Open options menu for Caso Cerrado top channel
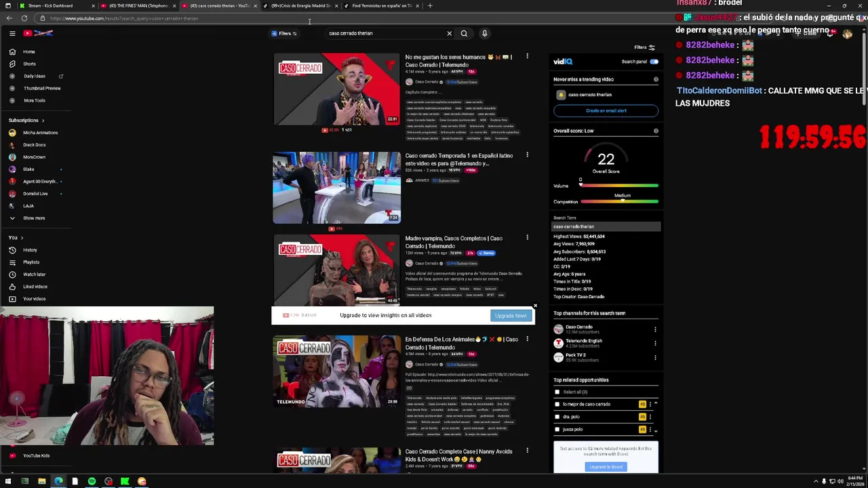The image size is (868, 488). (x=655, y=329)
